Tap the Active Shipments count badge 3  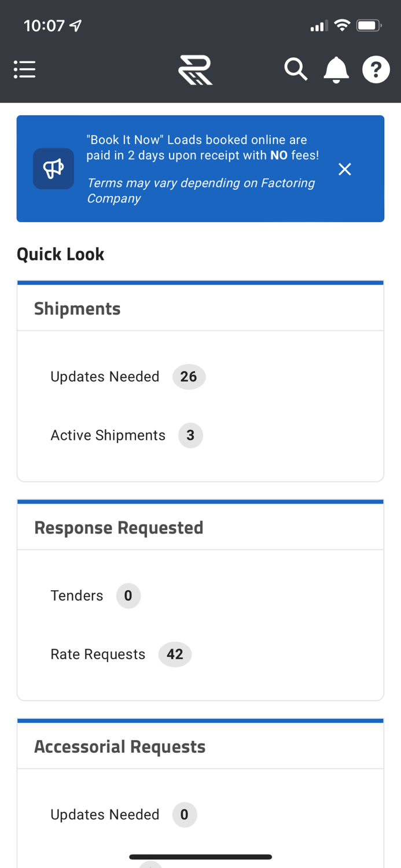[x=190, y=435]
